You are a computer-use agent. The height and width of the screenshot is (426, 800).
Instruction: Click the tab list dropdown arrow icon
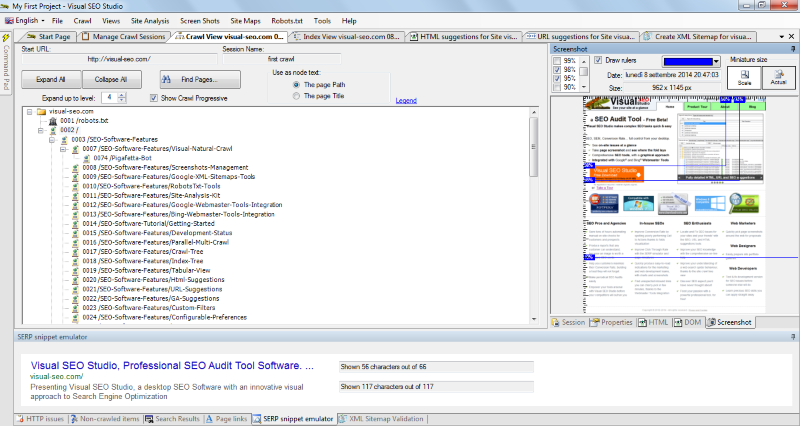[782, 37]
